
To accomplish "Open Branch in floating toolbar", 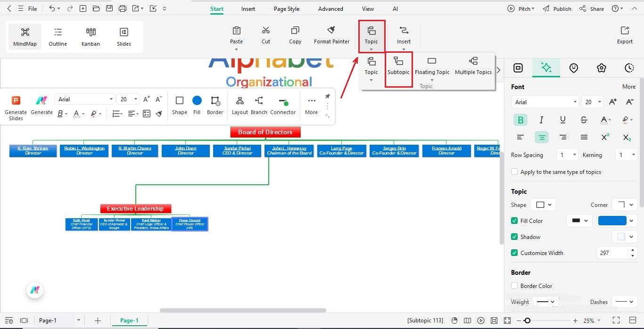I will coord(259,106).
